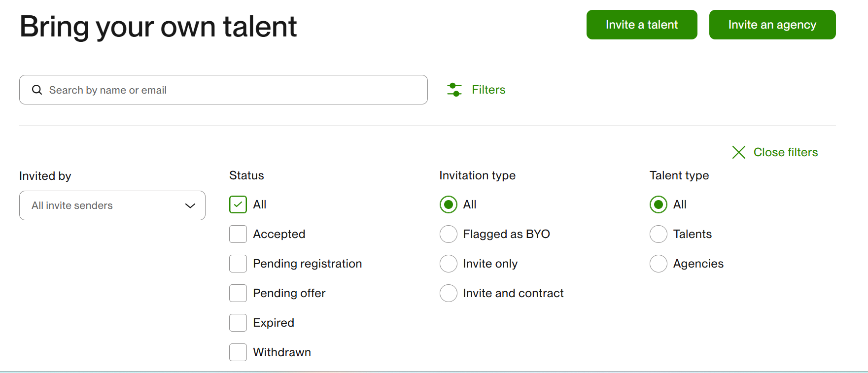Select Talents under Talent type
This screenshot has height=373, width=868.
click(658, 234)
